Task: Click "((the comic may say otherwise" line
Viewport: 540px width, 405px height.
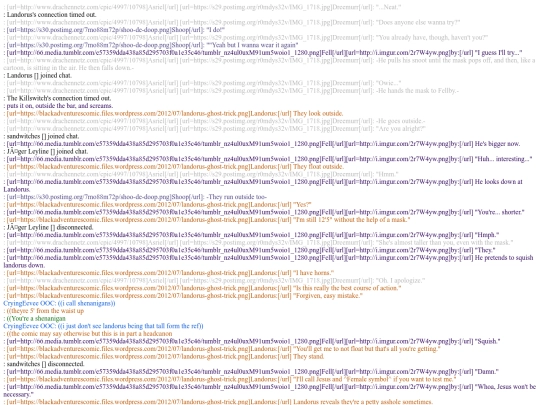Action: [89, 333]
